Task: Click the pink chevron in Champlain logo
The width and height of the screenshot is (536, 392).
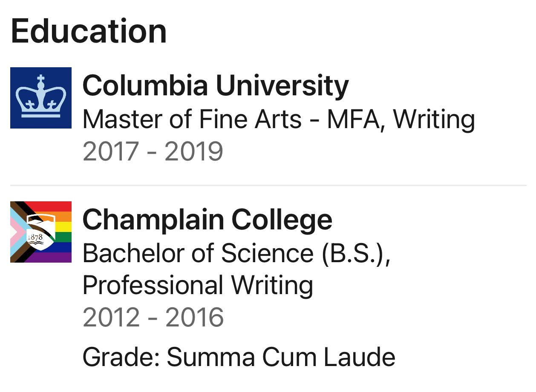Action: coord(16,232)
